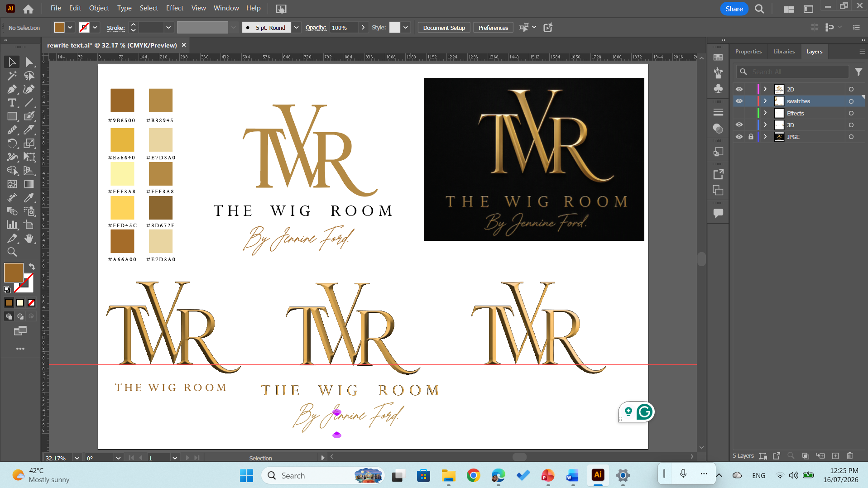Select the Magic Wand tool
The height and width of the screenshot is (488, 868).
(x=12, y=76)
